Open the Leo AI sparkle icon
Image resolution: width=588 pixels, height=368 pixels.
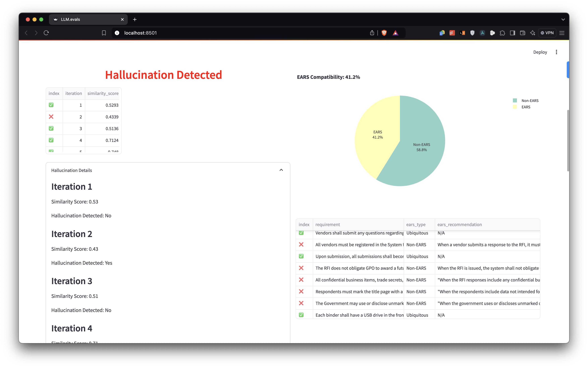[x=533, y=33]
